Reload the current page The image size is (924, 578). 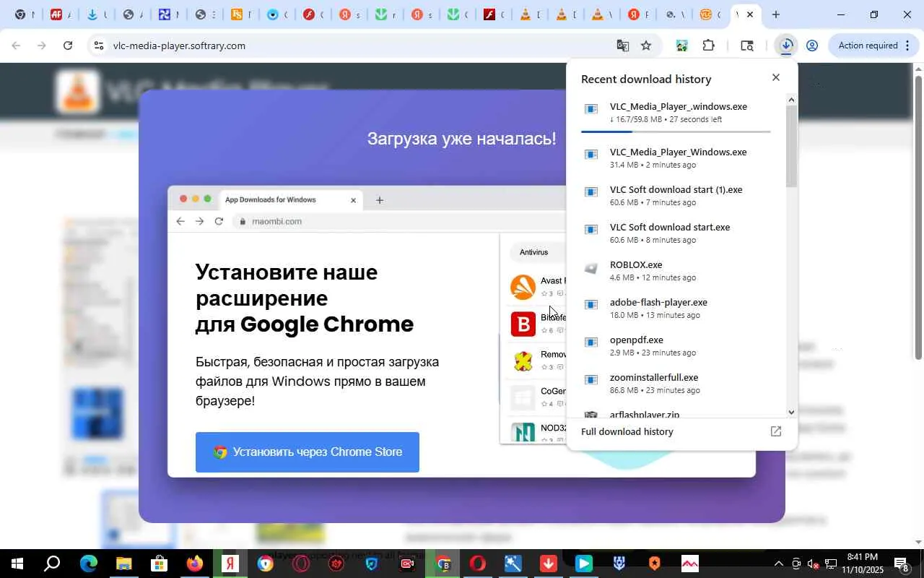tap(68, 46)
